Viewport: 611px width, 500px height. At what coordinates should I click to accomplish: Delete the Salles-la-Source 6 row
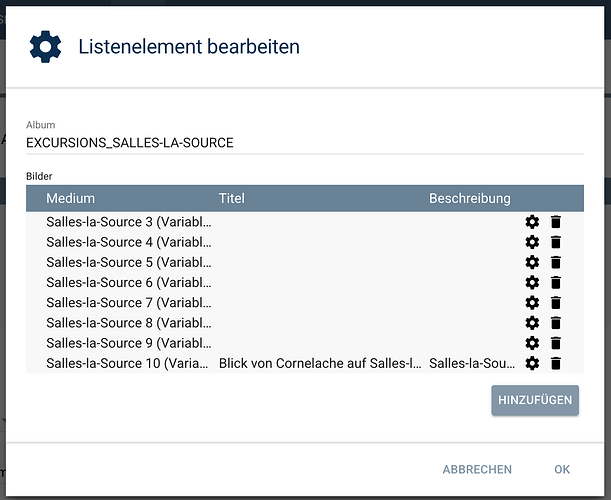556,282
